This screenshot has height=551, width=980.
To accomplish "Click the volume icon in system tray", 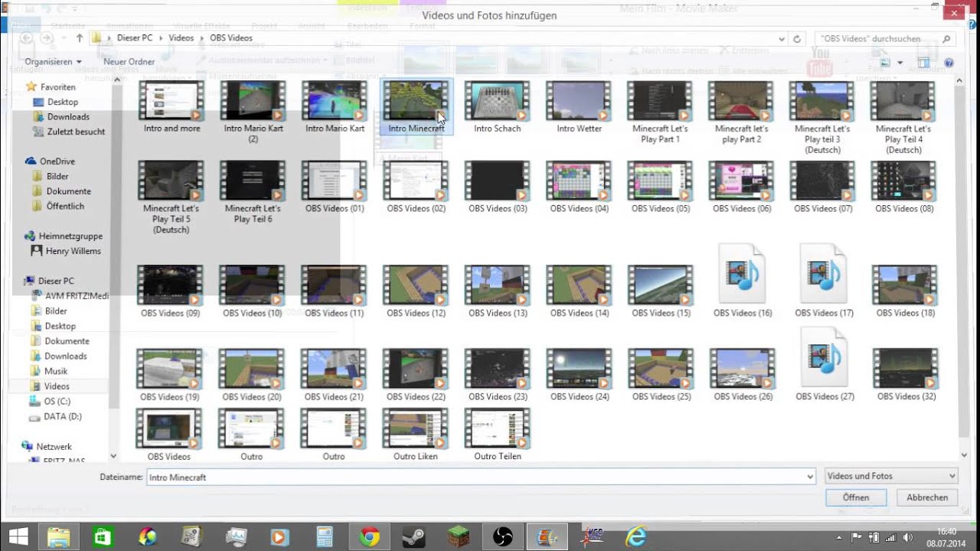I will (907, 537).
